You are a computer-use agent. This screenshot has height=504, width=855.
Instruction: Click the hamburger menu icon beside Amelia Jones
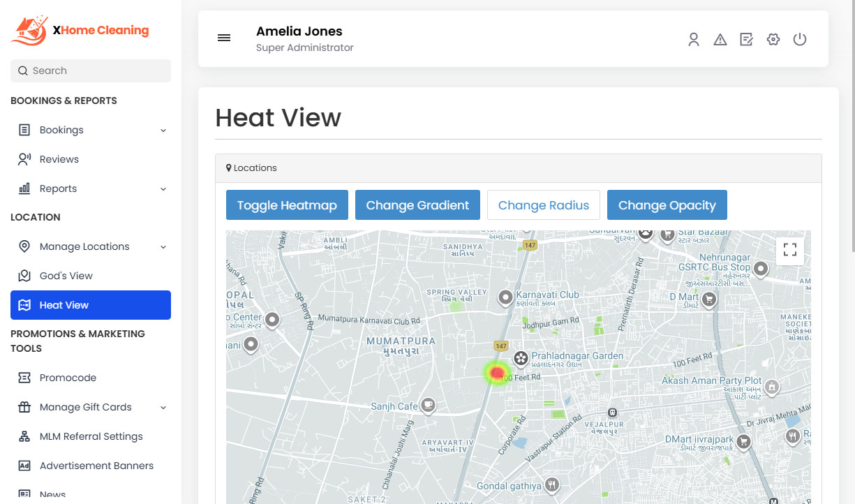224,38
